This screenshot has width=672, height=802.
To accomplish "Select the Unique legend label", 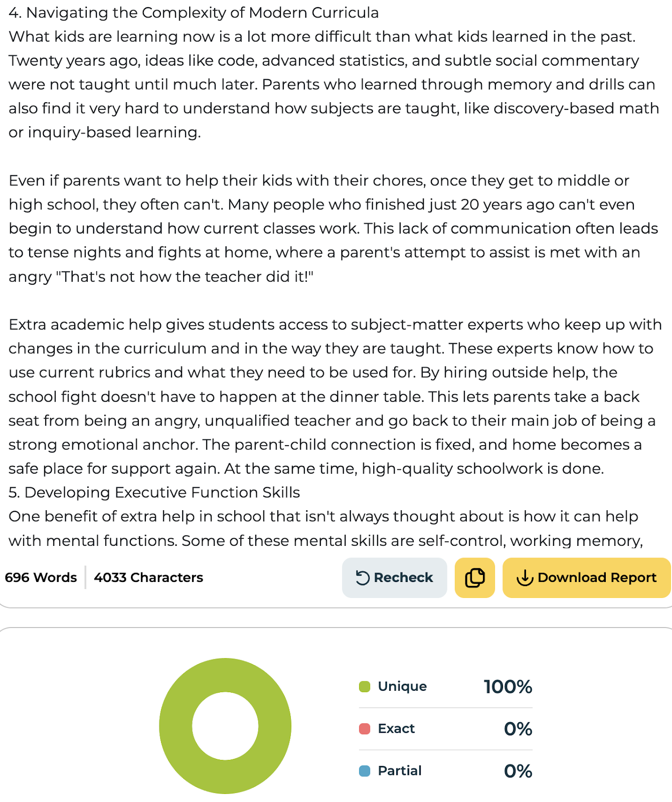I will (x=402, y=686).
